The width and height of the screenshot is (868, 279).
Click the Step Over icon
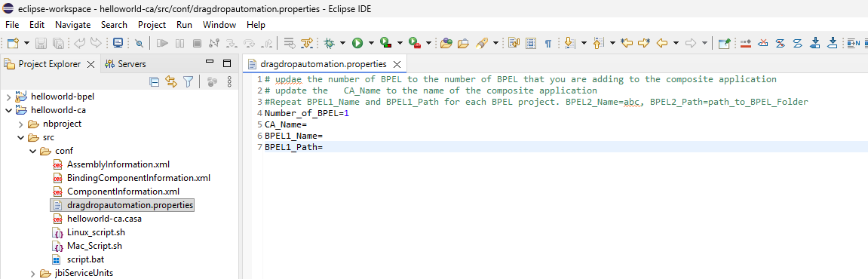[x=249, y=43]
